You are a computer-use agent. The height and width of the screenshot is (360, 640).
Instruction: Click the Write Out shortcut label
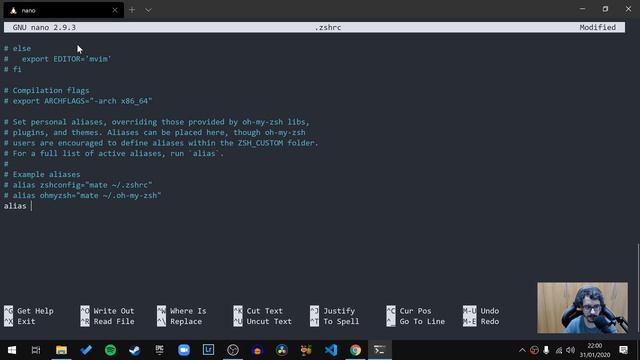pyautogui.click(x=114, y=311)
